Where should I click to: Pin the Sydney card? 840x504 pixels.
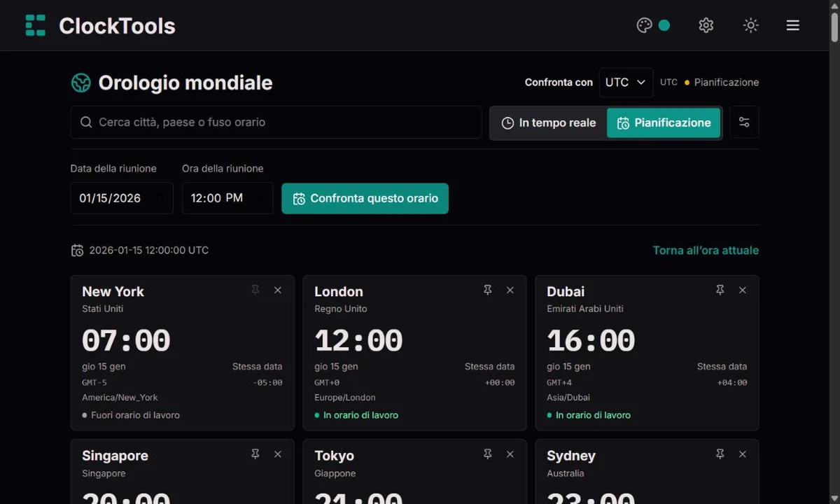point(720,454)
